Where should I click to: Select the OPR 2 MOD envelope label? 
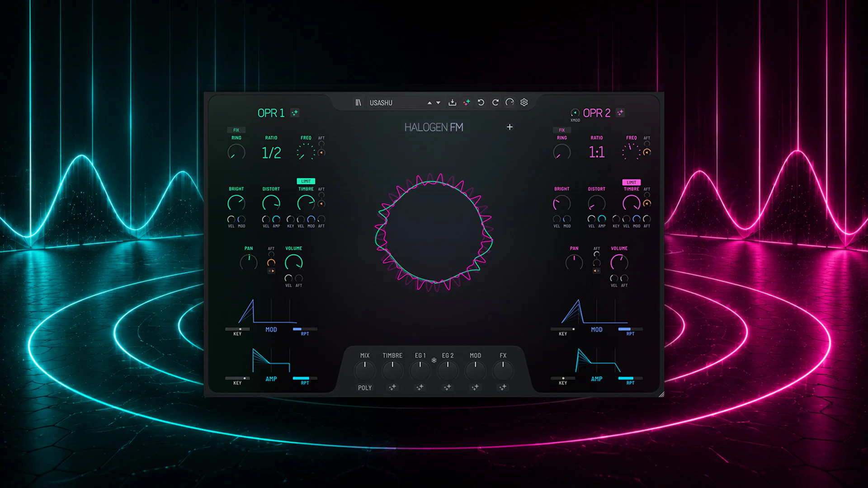coord(597,330)
